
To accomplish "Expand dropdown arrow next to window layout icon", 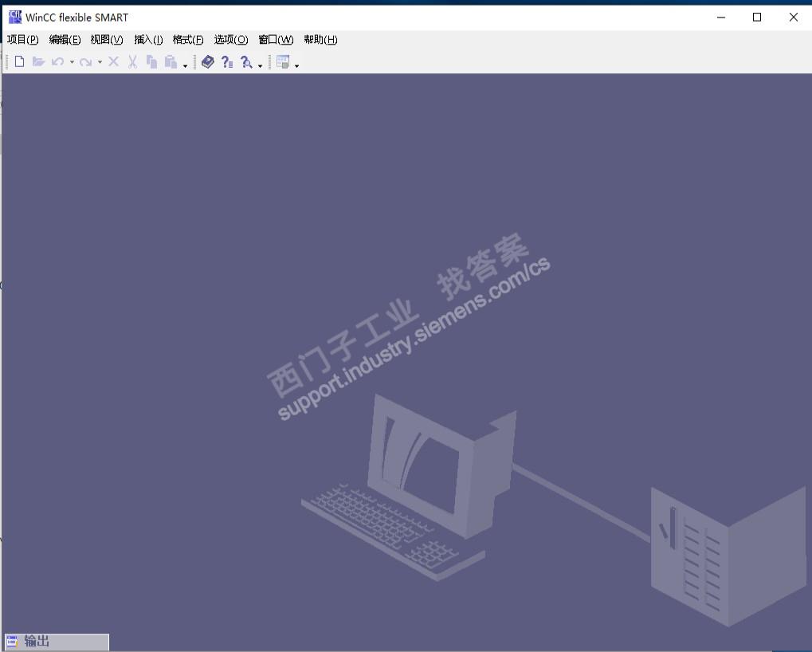I will 296,65.
